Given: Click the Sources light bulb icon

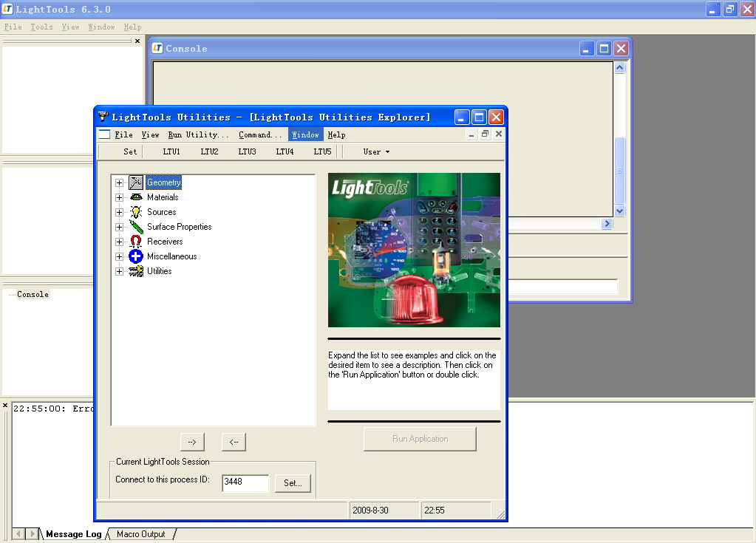Looking at the screenshot, I should [x=136, y=212].
